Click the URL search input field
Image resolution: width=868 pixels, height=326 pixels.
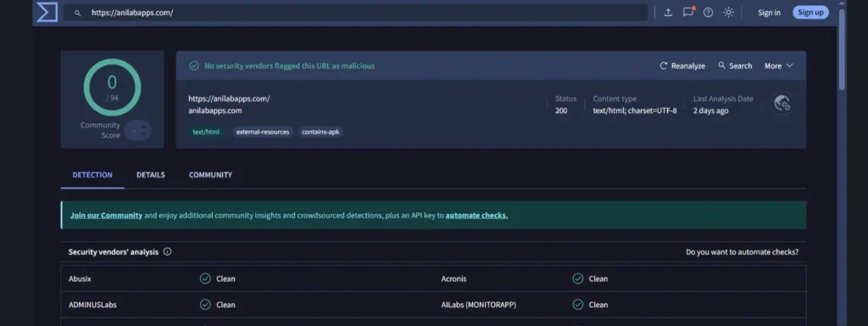(355, 13)
